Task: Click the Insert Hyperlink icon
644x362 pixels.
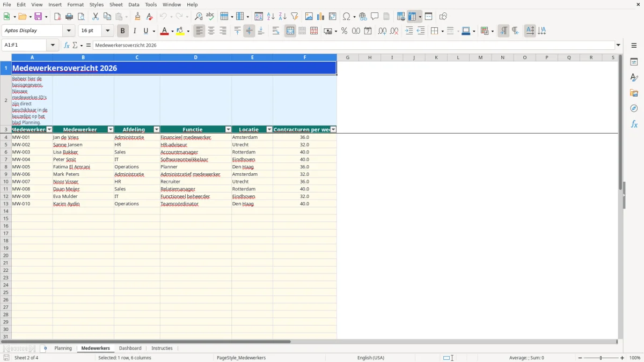Action: pos(363,17)
